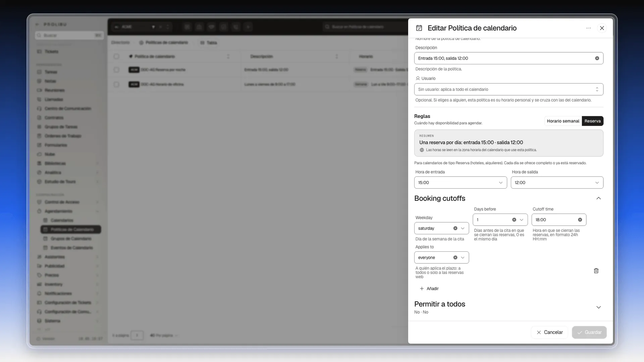Image resolution: width=644 pixels, height=362 pixels.
Task: Clear the Cutoff time 18:00 value
Action: tap(580, 220)
